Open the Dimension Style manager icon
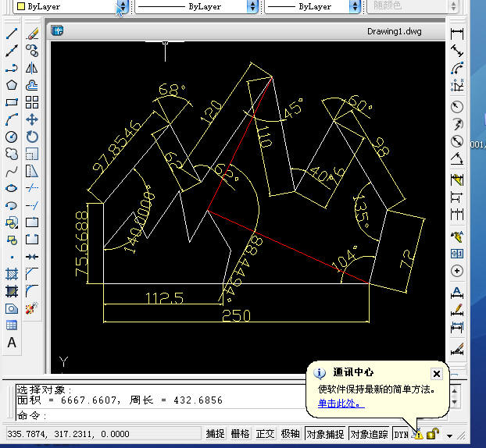486x448 pixels. click(457, 350)
